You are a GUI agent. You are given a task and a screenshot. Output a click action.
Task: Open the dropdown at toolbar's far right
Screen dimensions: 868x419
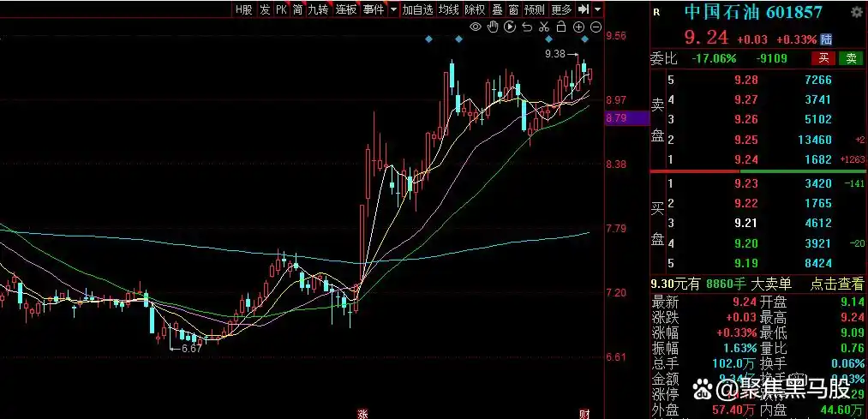597,9
